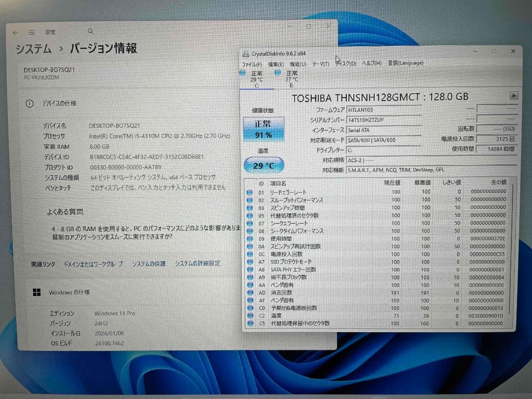The image size is (532, 399).
Task: Click the status dot beside the C2 温度 attribute
Action: coord(250,316)
